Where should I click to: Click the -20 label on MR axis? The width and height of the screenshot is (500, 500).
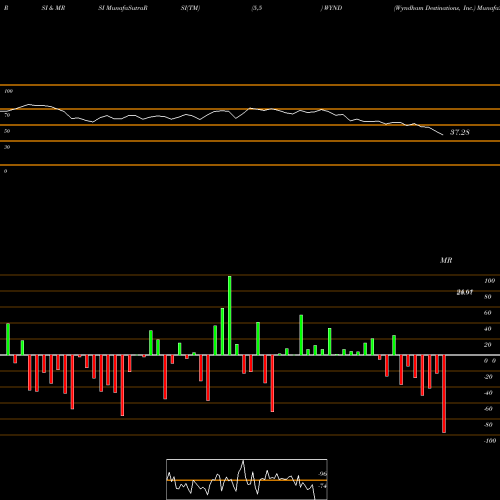(x=488, y=377)
